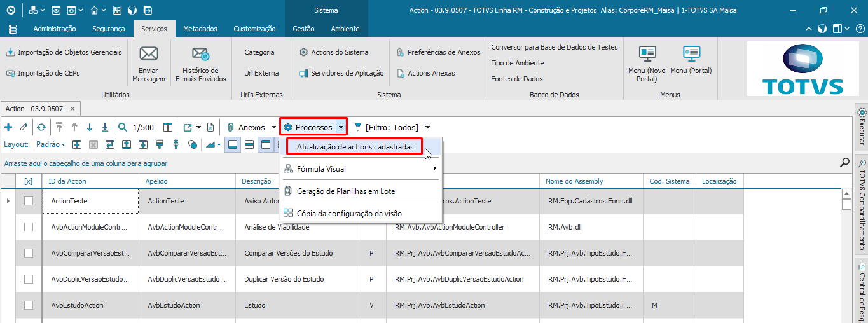Click Servidores de Aplicação
The width and height of the screenshot is (868, 323).
click(x=342, y=73)
